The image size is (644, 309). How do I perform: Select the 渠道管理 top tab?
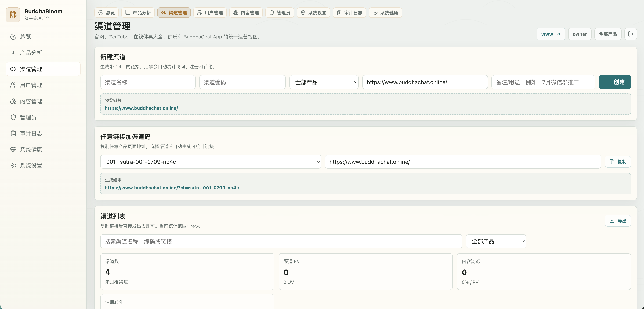tap(174, 13)
